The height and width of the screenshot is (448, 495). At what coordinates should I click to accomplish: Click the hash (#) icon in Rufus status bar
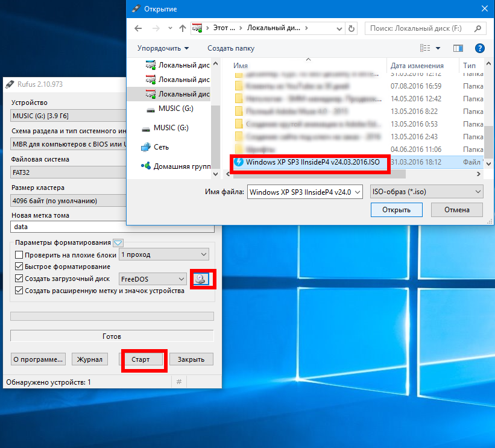click(x=179, y=382)
